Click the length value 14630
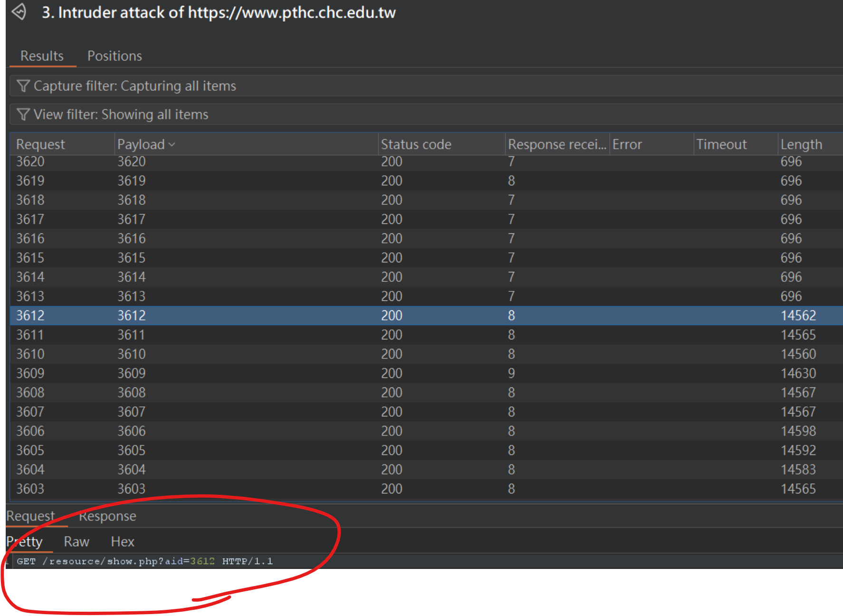The height and width of the screenshot is (616, 843). pos(798,374)
